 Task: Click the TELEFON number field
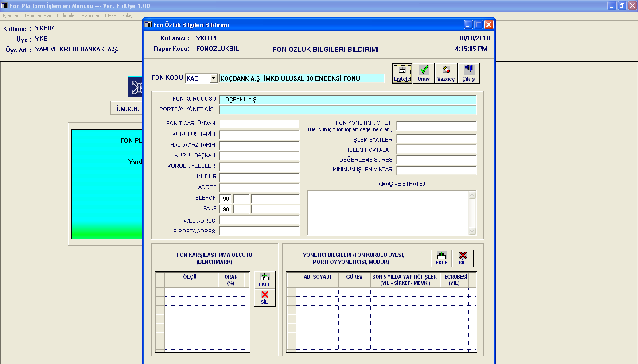click(275, 199)
